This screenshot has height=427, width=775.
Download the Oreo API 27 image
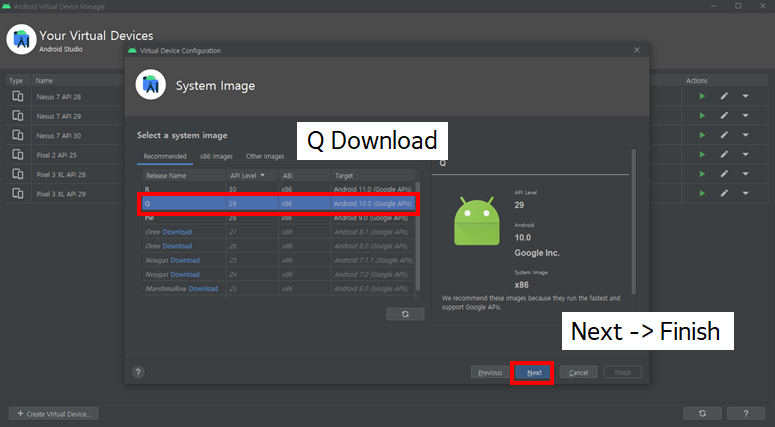click(x=177, y=232)
